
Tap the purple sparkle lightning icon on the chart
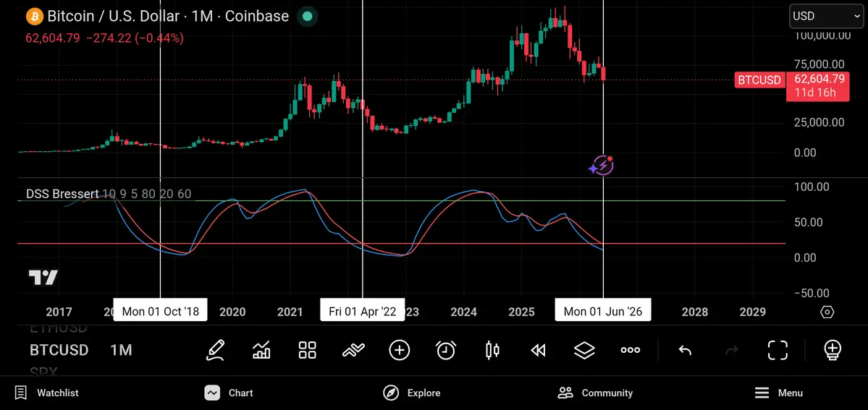[602, 165]
